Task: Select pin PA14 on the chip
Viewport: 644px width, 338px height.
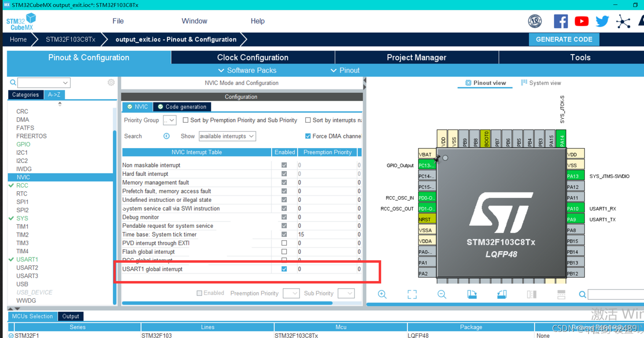Action: pyautogui.click(x=561, y=138)
